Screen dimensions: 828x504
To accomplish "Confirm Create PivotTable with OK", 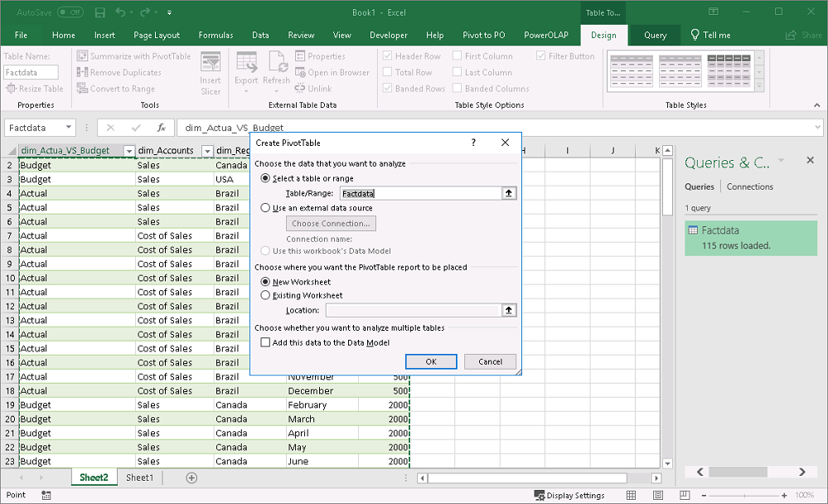I will (431, 361).
